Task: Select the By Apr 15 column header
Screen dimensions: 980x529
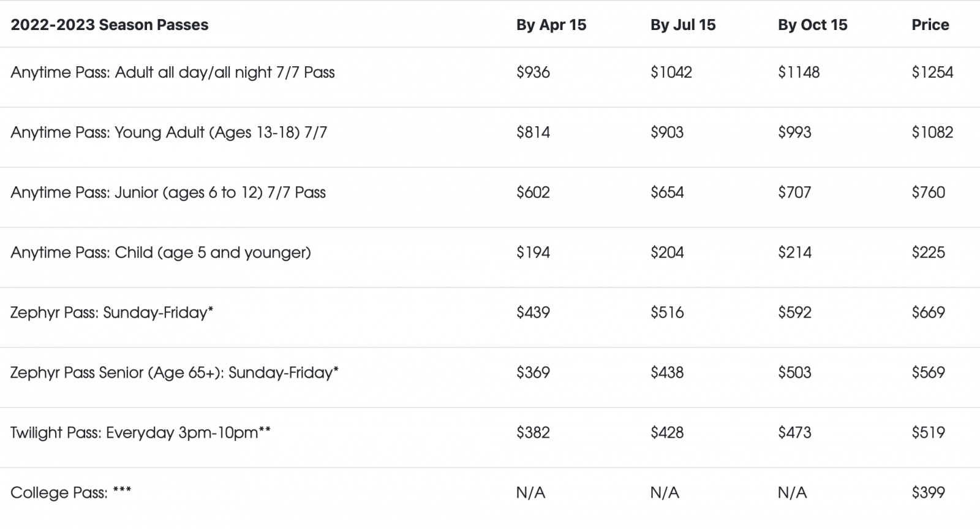Action: coord(551,25)
